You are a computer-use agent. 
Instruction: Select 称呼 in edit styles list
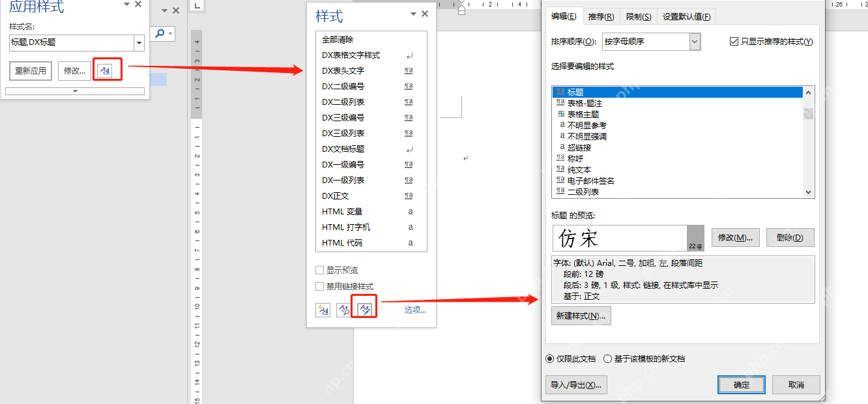tap(678, 159)
